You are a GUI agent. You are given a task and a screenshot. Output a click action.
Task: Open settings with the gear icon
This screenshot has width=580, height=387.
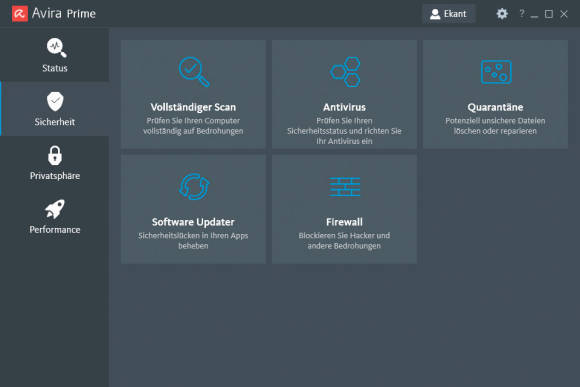point(502,14)
